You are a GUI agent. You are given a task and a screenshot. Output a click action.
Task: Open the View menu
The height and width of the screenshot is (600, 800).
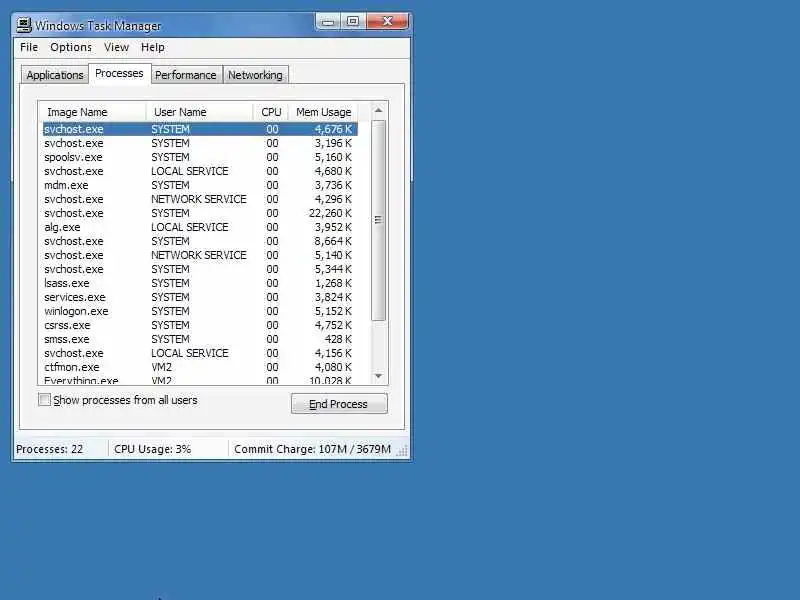pos(116,47)
